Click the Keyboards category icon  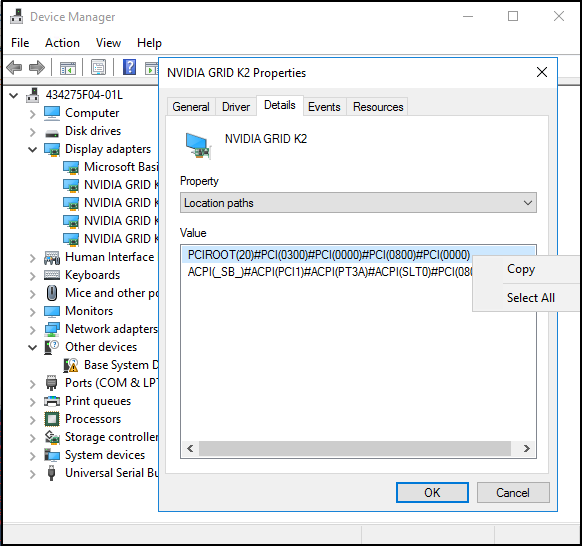(x=52, y=275)
